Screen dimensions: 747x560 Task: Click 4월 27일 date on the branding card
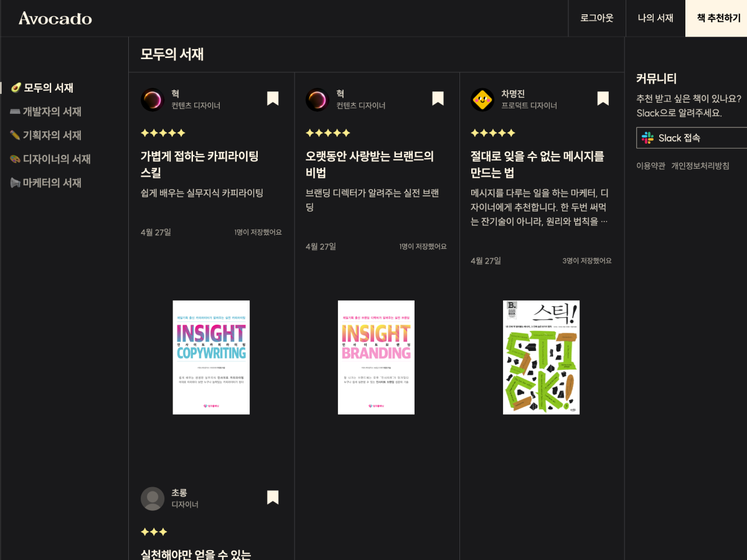point(321,246)
